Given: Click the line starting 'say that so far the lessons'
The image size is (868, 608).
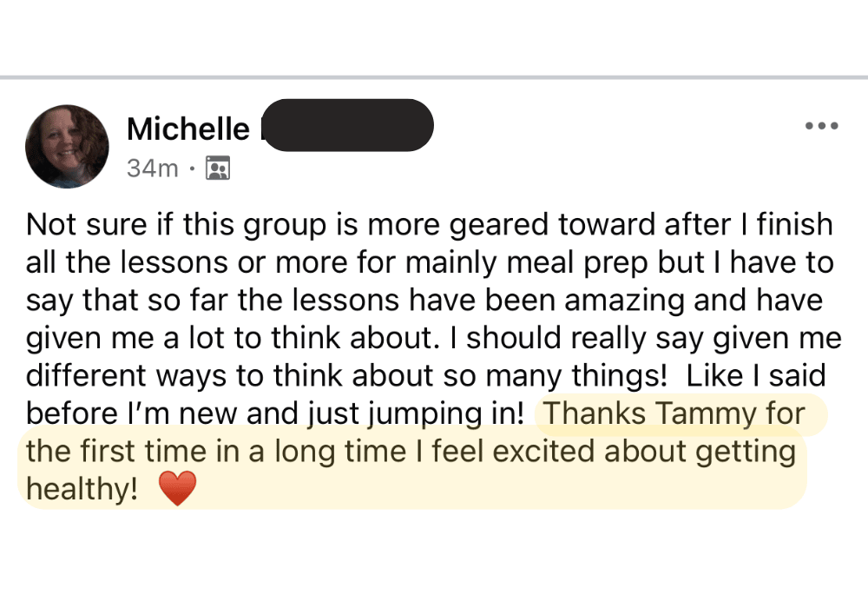Looking at the screenshot, I should click(x=424, y=301).
